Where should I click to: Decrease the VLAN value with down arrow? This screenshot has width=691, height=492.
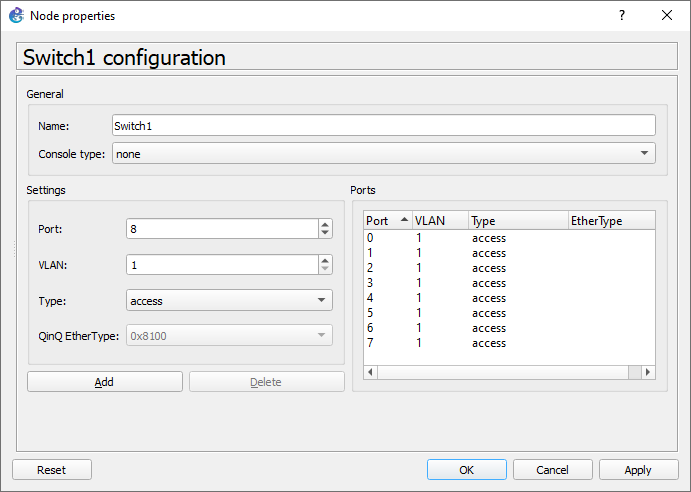[325, 269]
